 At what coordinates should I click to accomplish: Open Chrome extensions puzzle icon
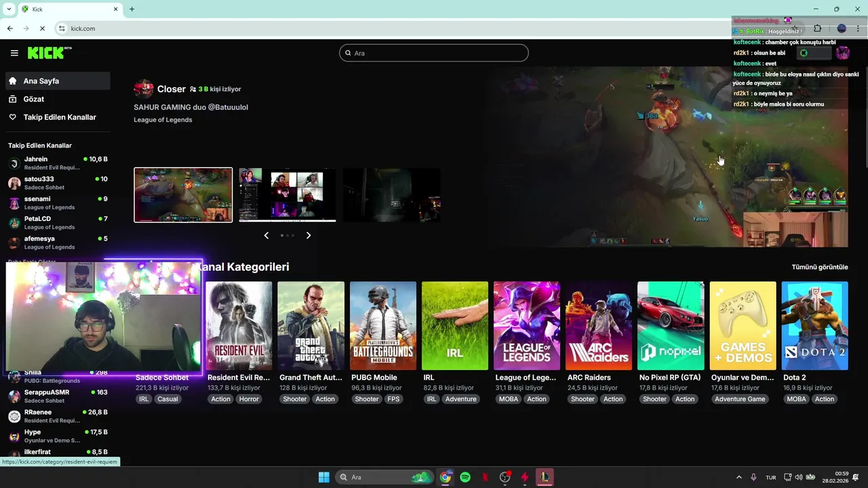pos(817,28)
